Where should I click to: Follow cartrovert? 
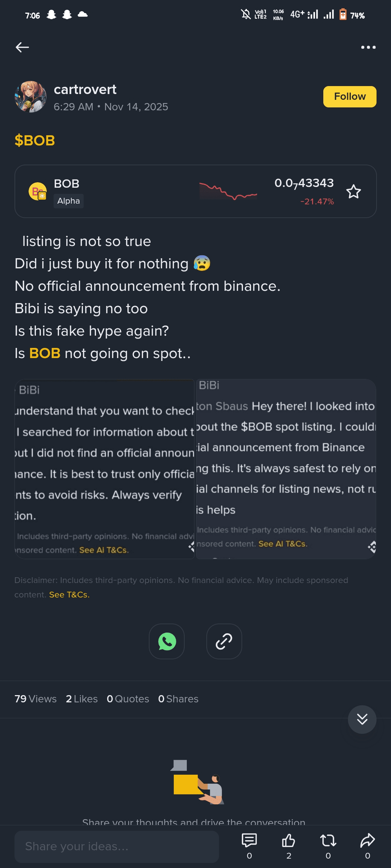coord(350,97)
